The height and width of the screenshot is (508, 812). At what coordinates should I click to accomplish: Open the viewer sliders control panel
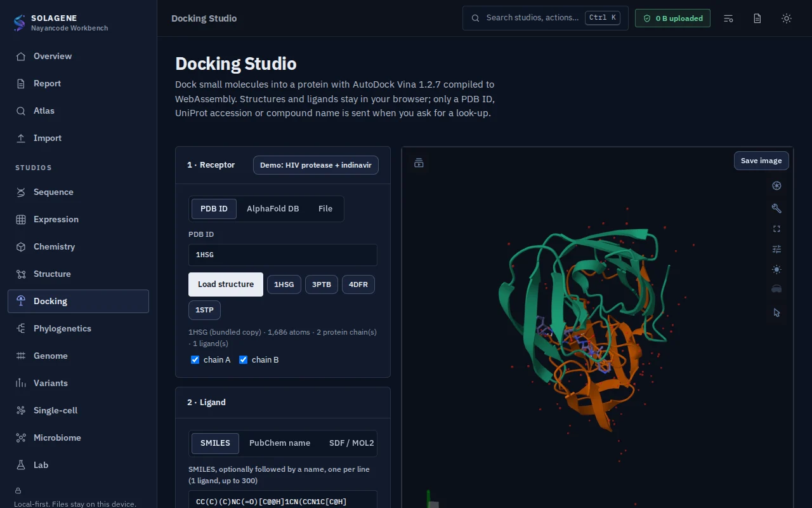[x=776, y=249]
